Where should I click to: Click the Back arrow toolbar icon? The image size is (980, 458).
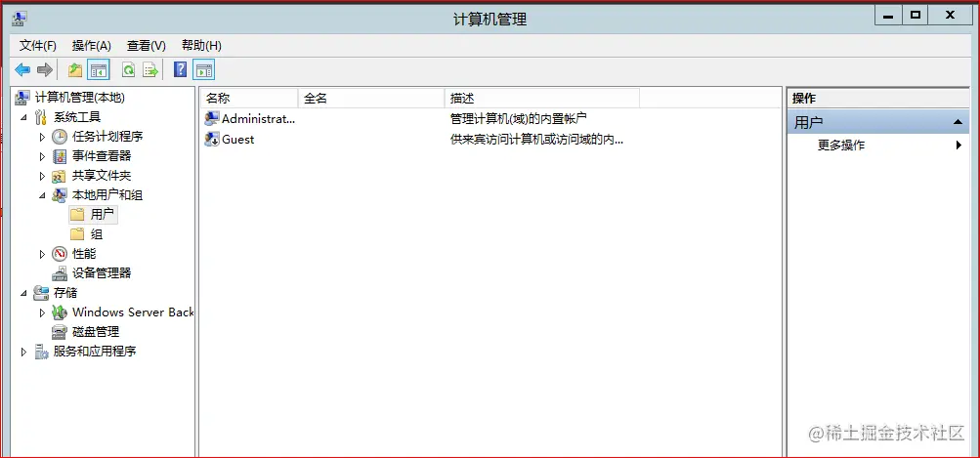pos(22,70)
